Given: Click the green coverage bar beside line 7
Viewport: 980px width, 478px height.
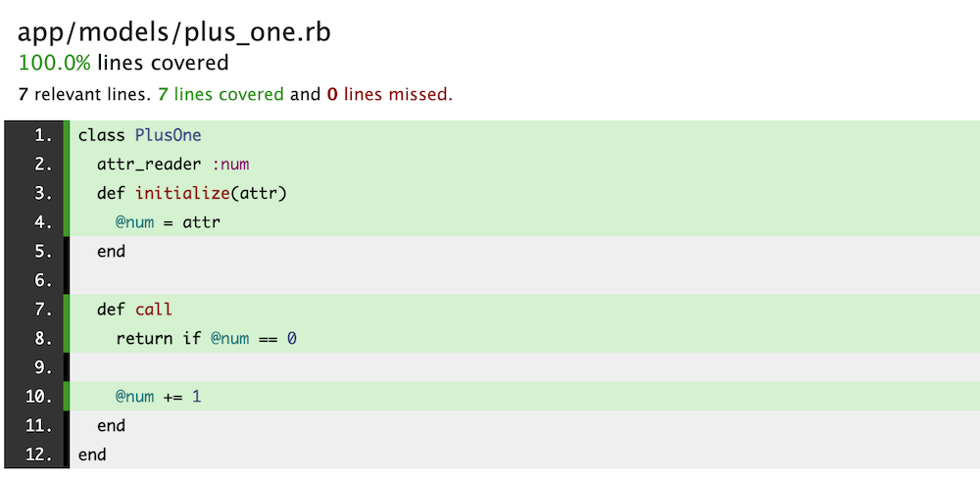Looking at the screenshot, I should pos(67,310).
